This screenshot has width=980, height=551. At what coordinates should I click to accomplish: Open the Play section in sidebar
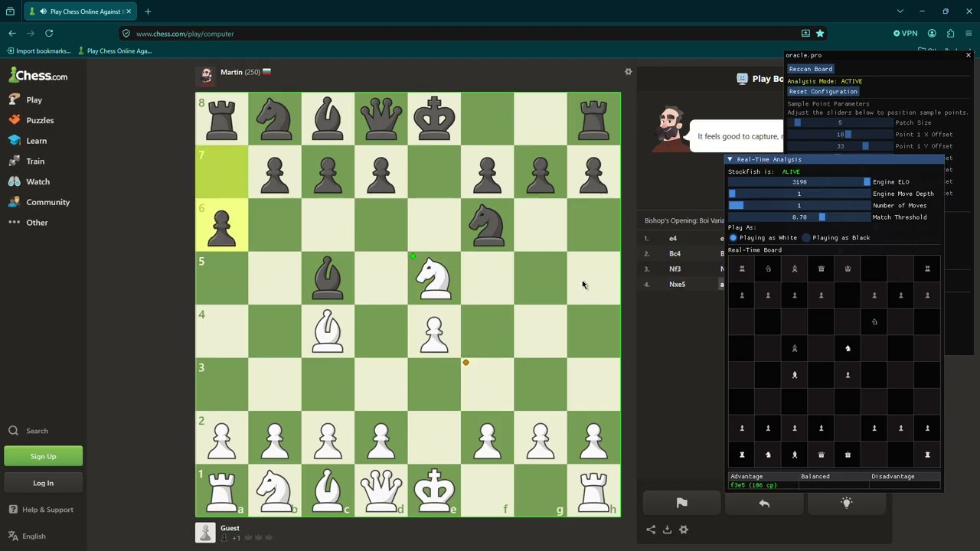pos(25,99)
